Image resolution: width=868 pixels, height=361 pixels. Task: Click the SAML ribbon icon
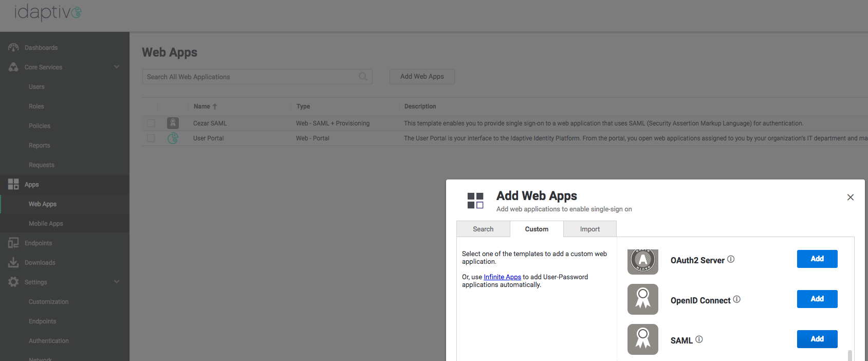click(643, 339)
